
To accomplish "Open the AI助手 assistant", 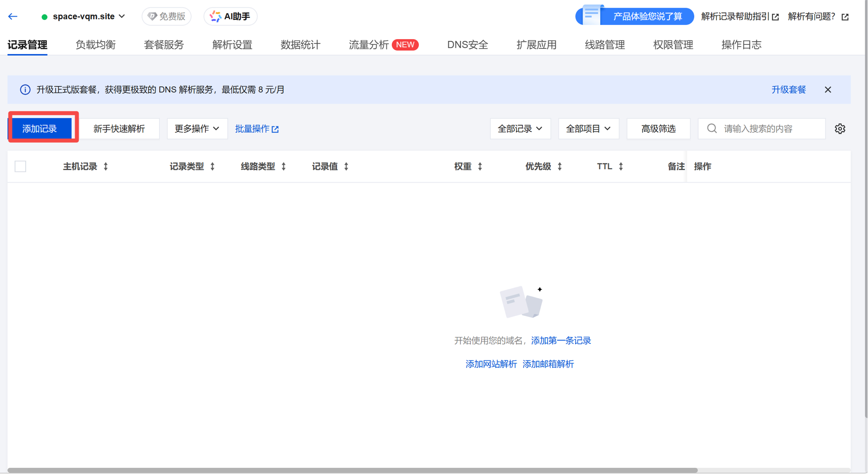I will point(230,16).
